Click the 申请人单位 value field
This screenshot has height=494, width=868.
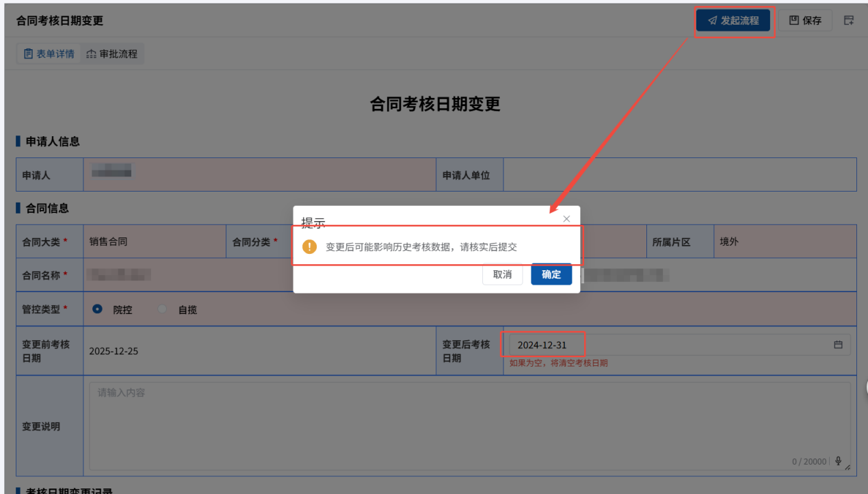pos(679,175)
